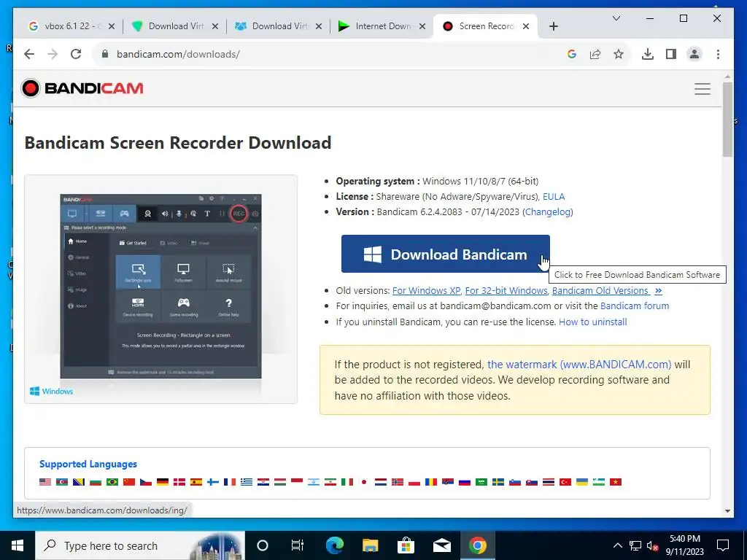Open For 32-bit Windows link
Image resolution: width=747 pixels, height=560 pixels.
506,290
